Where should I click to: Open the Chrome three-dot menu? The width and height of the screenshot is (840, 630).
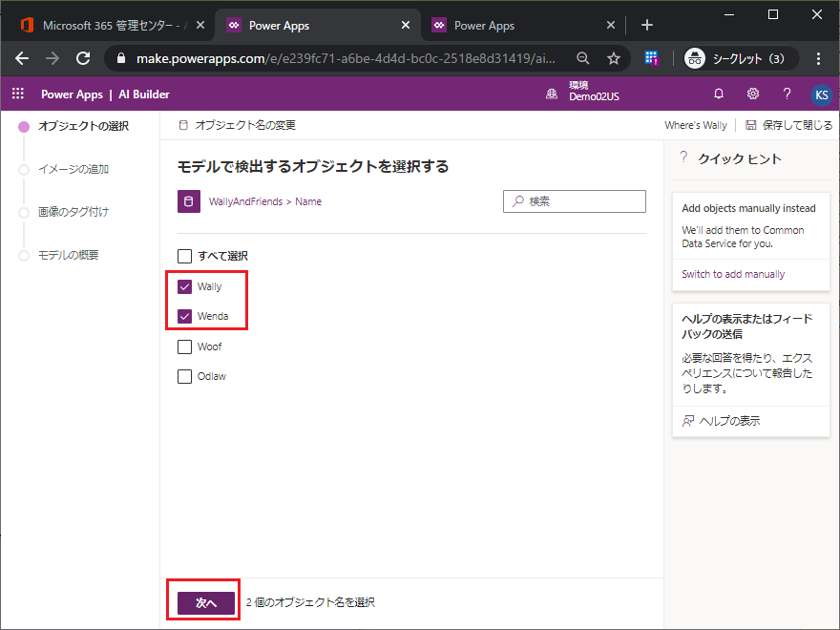[818, 58]
